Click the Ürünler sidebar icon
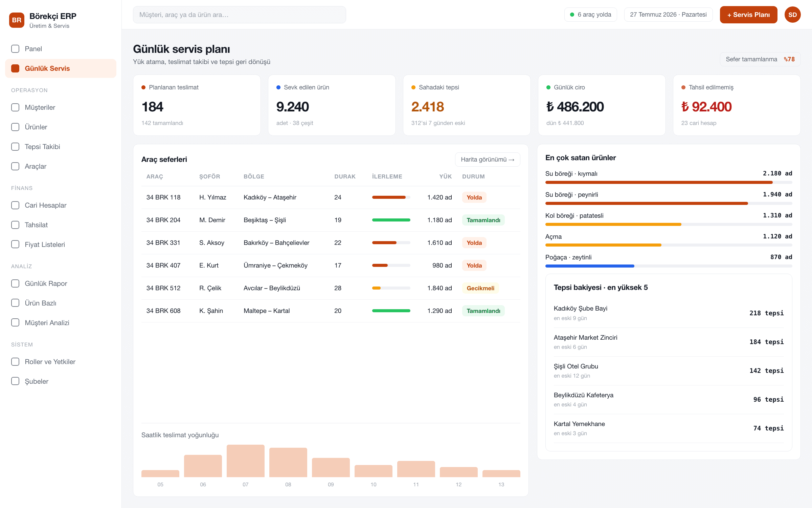Viewport: 812px width, 508px height. point(15,127)
